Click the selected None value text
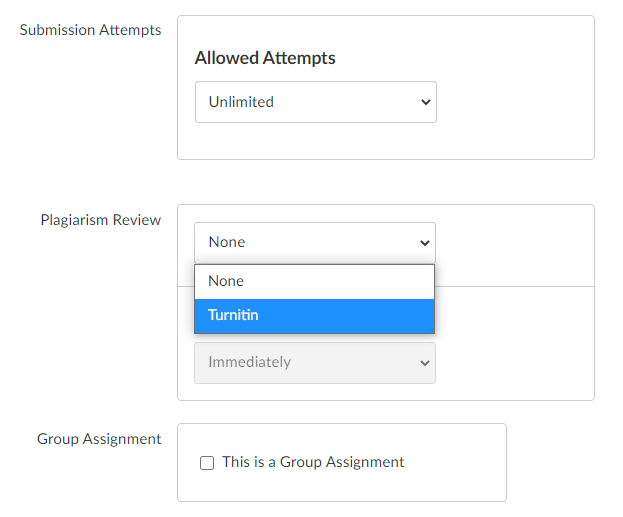The image size is (623, 517). pos(227,242)
